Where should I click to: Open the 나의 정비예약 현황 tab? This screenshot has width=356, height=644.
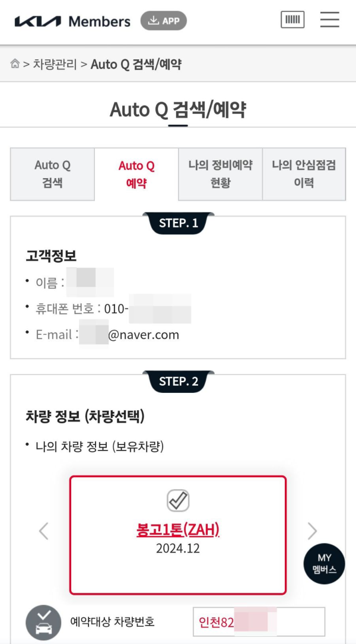220,173
